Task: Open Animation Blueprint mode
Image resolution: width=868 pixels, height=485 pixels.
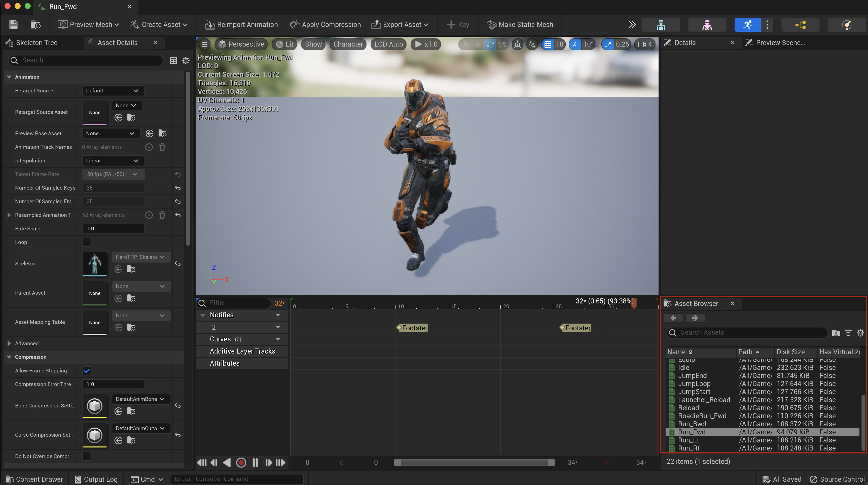Action: coord(800,25)
